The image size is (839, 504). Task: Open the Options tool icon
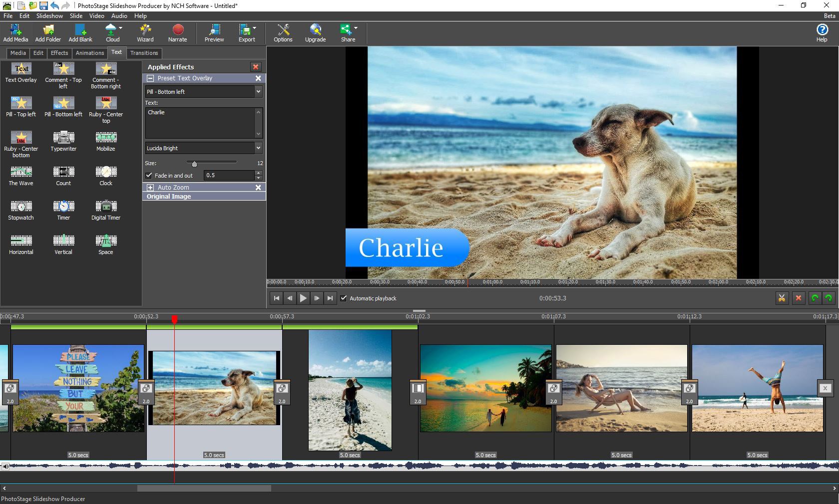283,33
